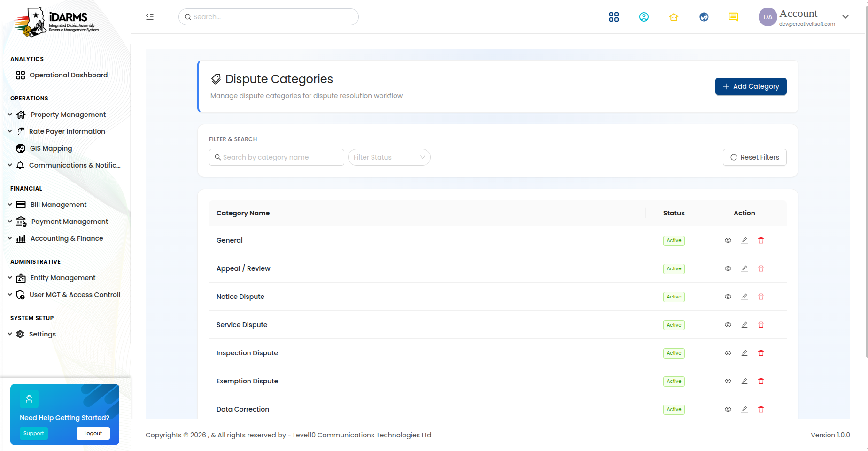Viewport: 868px width, 451px height.
Task: Open the apps grid icon in header
Action: tap(613, 17)
